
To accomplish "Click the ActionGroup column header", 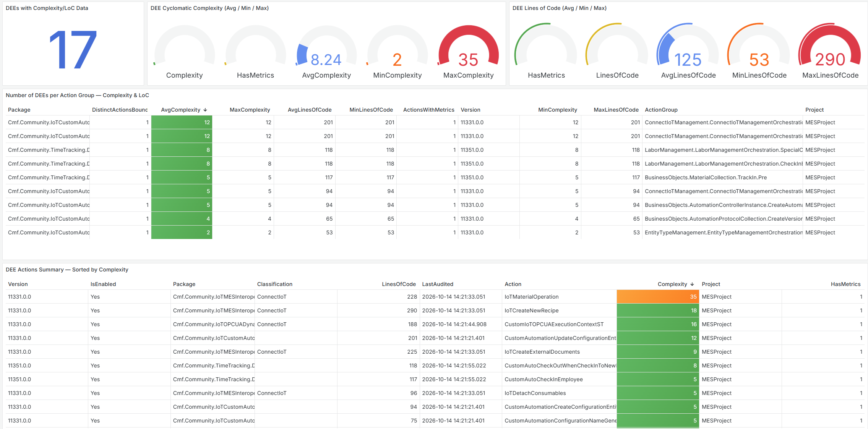I will coord(661,110).
